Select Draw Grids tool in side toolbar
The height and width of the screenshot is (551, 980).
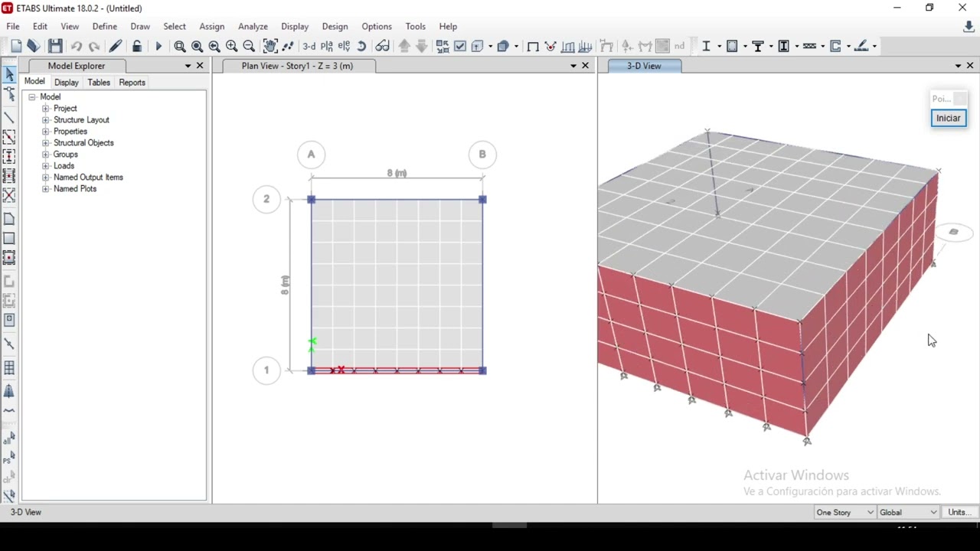(9, 368)
